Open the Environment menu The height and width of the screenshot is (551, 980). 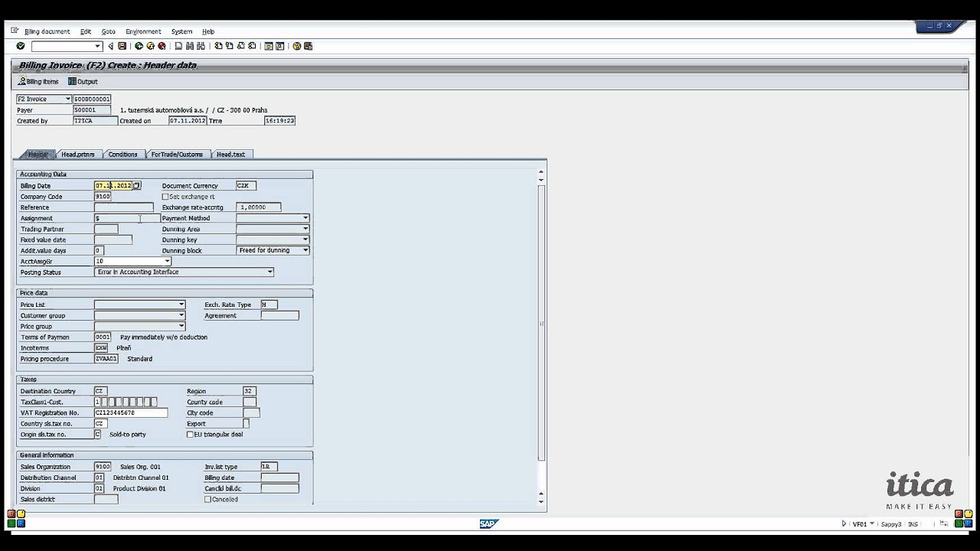point(143,31)
